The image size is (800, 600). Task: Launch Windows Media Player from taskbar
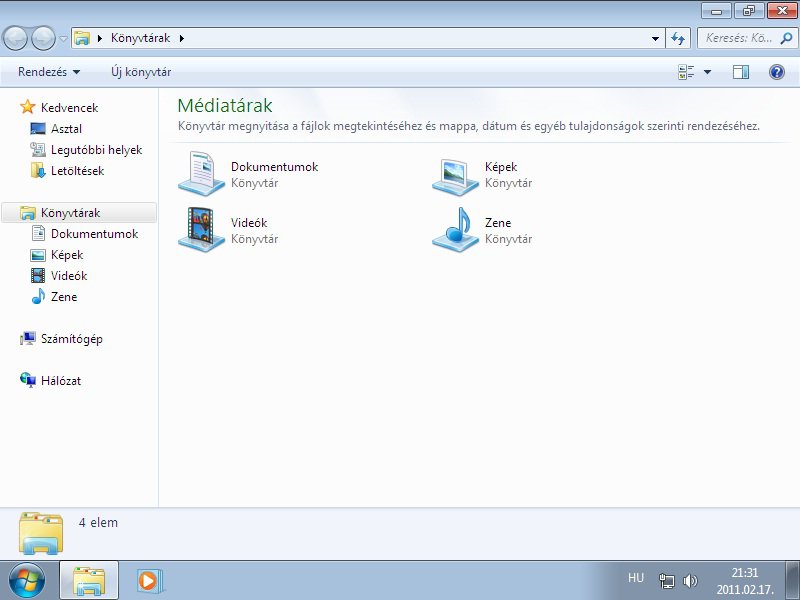pyautogui.click(x=150, y=581)
